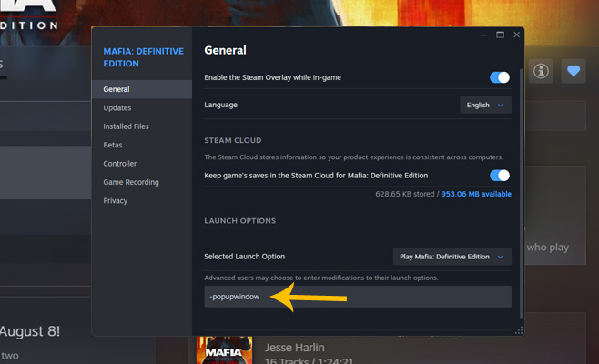Screen dimensions: 599x364
Task: Click the 953.06 MB available link
Action: click(x=476, y=194)
